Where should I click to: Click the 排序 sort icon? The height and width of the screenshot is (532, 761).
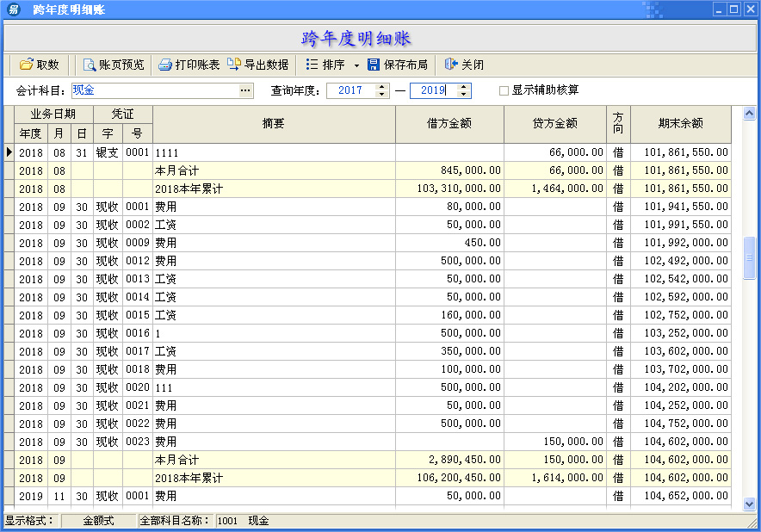pyautogui.click(x=312, y=64)
